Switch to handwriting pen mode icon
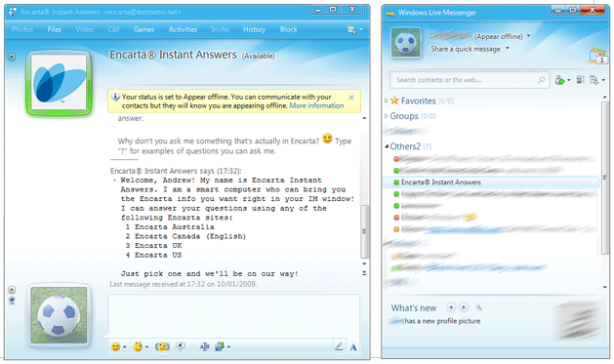614x364 pixels. (339, 346)
